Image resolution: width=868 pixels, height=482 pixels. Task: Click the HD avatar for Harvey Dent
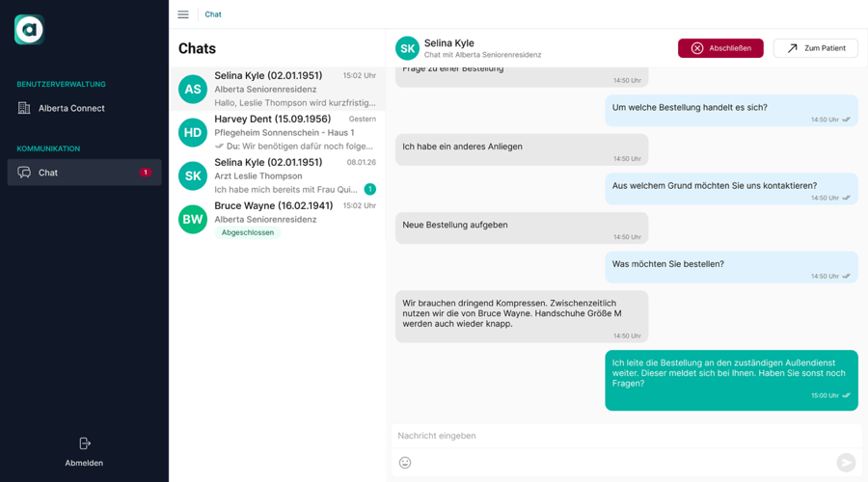[x=193, y=132]
